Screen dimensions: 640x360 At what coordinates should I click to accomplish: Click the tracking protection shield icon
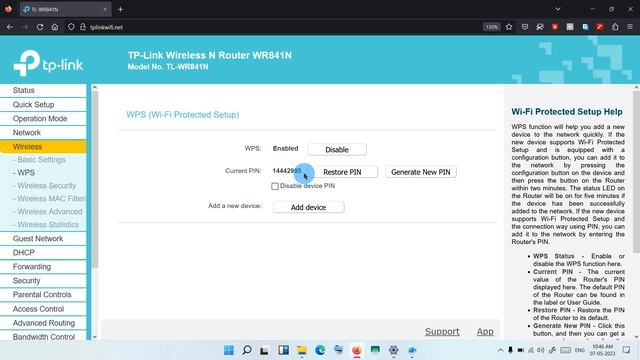[x=71, y=27]
